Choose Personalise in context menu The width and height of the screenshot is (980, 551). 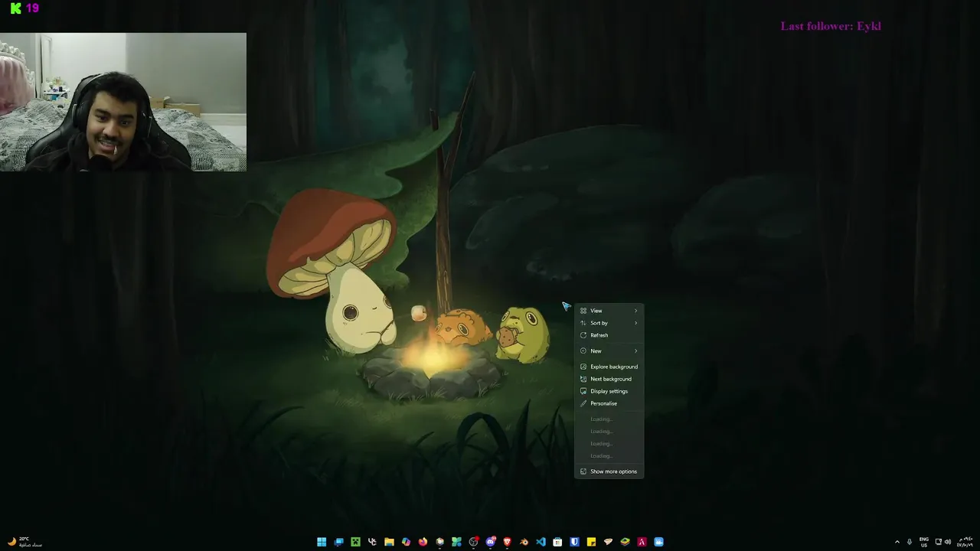coord(609,403)
